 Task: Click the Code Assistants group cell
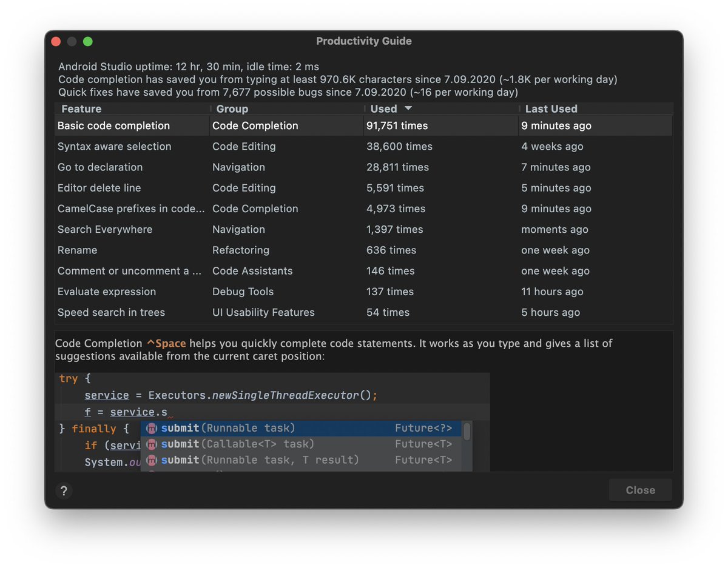[x=252, y=271]
